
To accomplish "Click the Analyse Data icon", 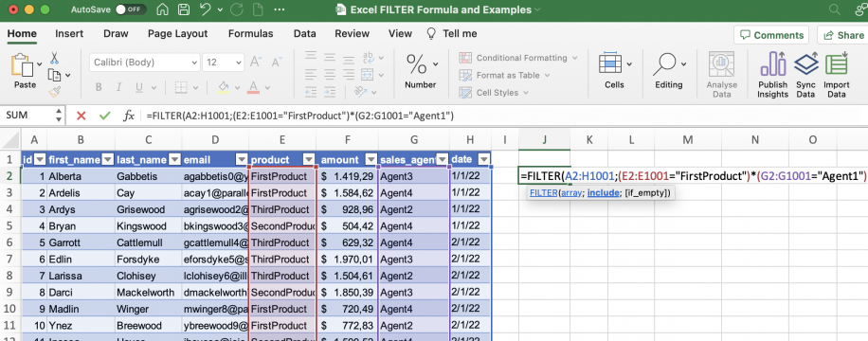I will click(721, 64).
